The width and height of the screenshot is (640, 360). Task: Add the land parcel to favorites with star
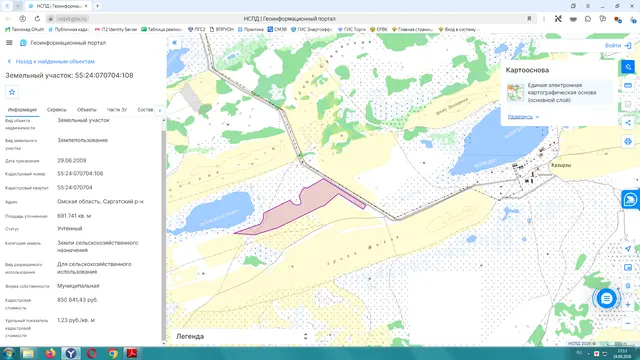click(12, 92)
